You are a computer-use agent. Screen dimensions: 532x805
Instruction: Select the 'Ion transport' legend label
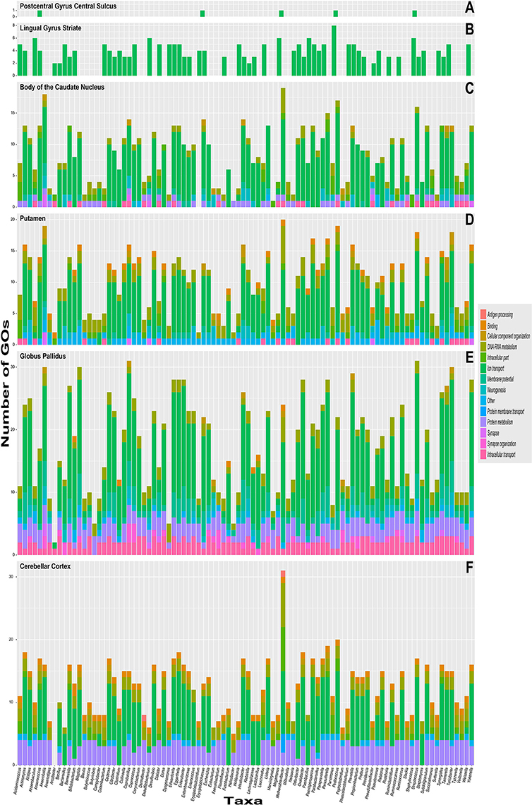[496, 369]
